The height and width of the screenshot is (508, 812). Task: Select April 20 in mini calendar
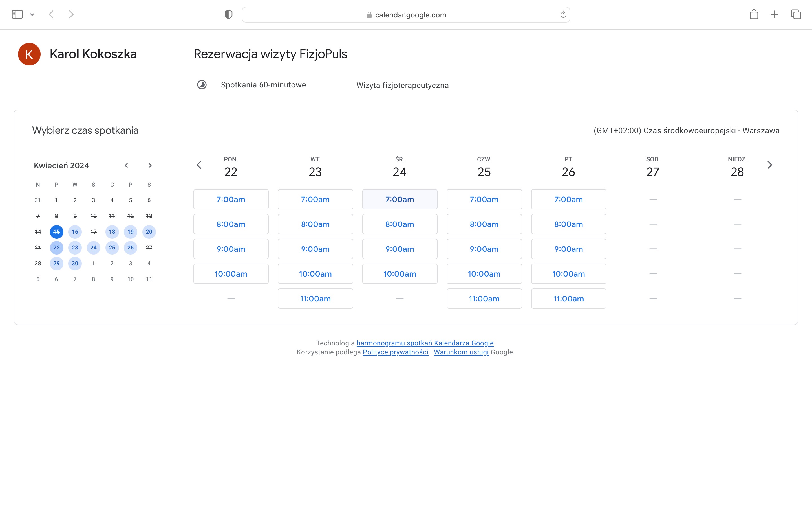tap(149, 232)
